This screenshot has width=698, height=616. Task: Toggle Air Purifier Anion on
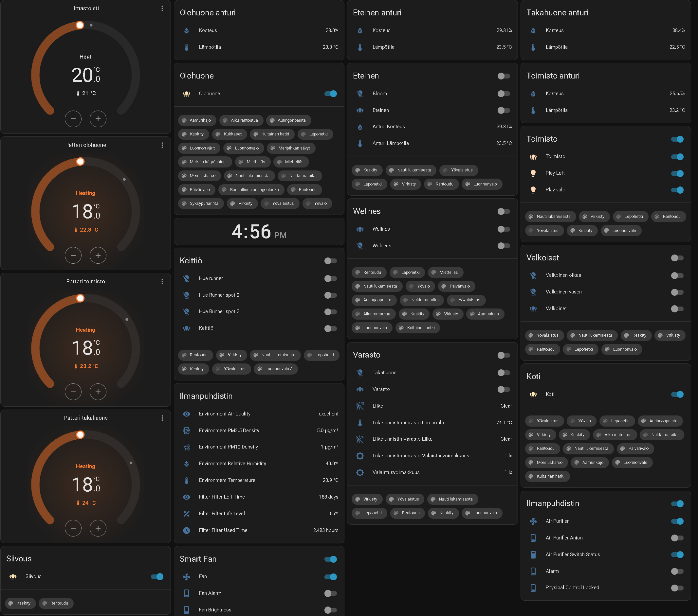point(677,538)
